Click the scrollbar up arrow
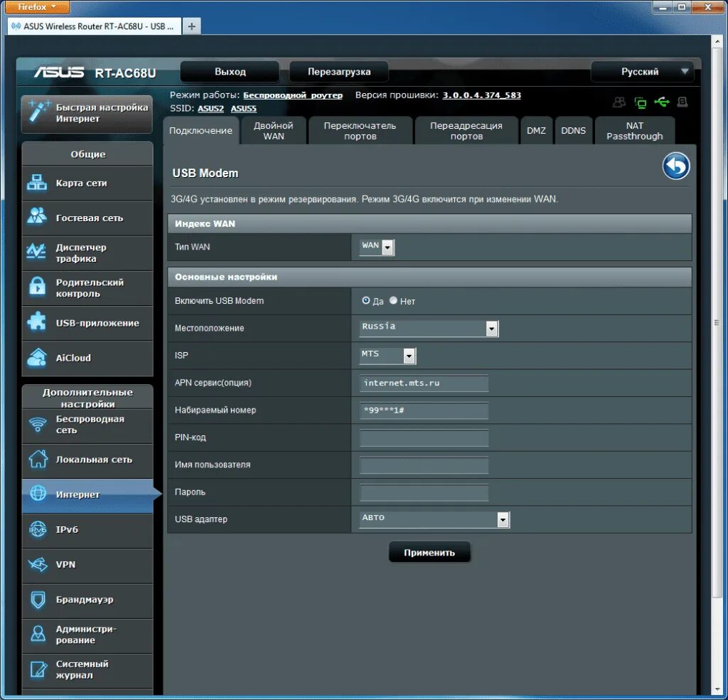This screenshot has width=728, height=700. click(717, 42)
